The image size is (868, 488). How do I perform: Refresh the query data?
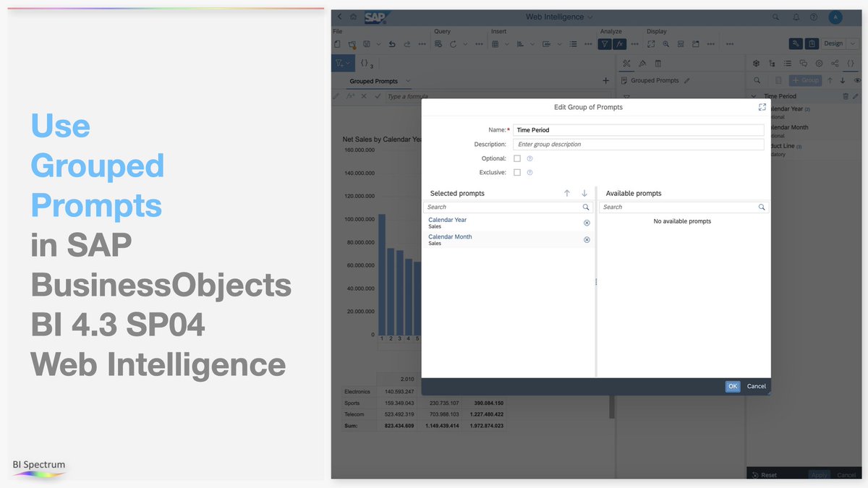453,44
